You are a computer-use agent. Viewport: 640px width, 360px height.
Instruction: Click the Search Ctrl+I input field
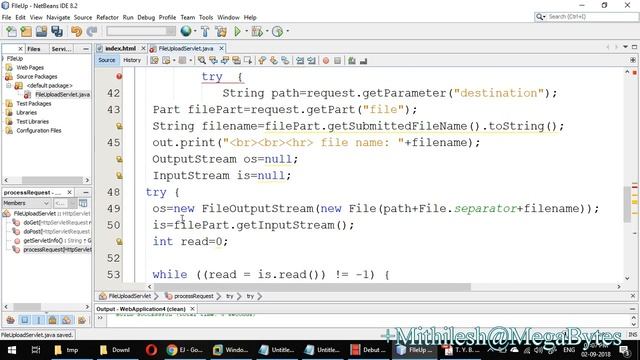(592, 17)
